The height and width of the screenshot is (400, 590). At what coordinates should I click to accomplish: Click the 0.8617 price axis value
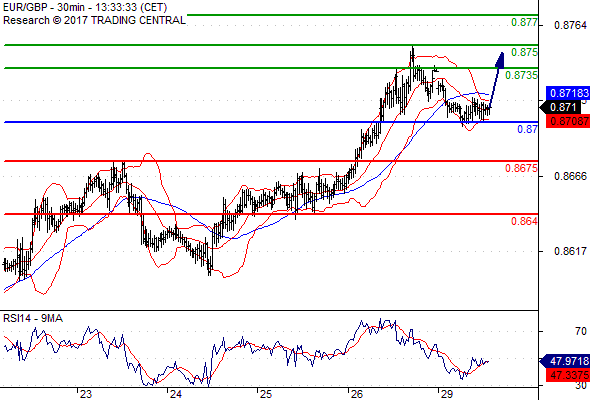tap(570, 251)
